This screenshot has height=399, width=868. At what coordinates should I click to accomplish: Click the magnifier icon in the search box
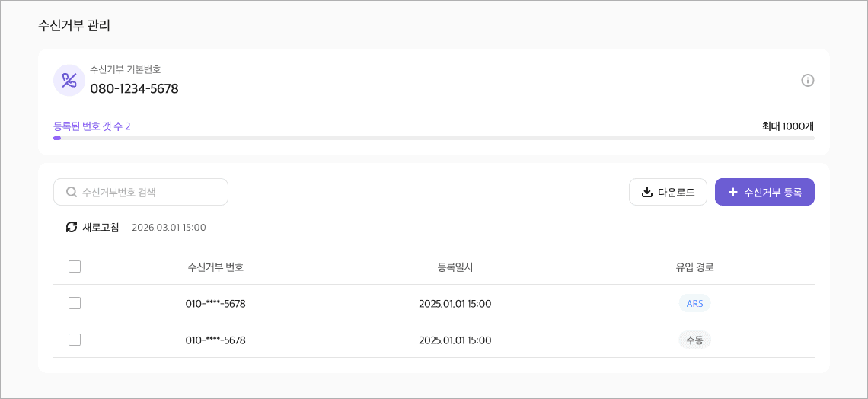[72, 192]
